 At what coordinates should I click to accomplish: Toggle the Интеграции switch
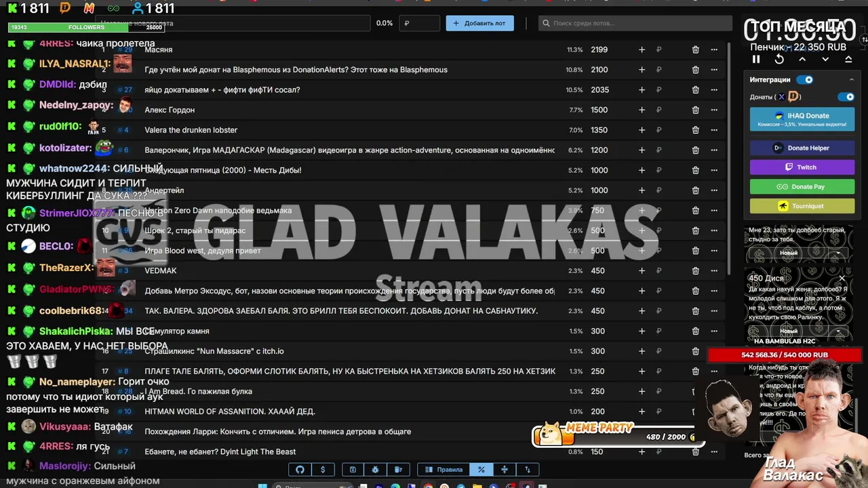[x=805, y=80]
